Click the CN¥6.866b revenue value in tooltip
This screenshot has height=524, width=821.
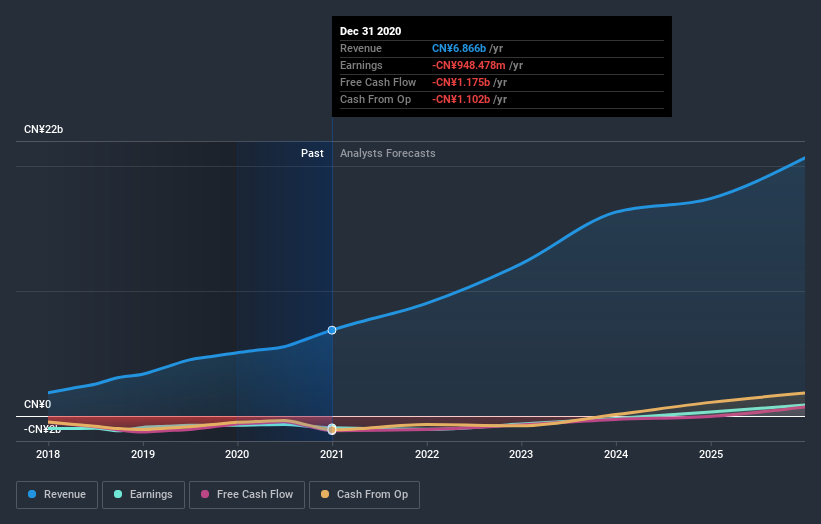tap(459, 48)
